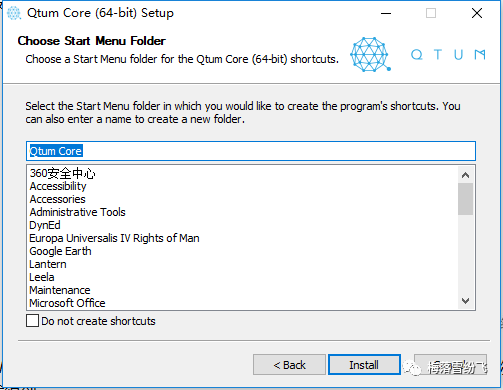
Task: Click the Qtum Core folder name field
Action: click(251, 151)
